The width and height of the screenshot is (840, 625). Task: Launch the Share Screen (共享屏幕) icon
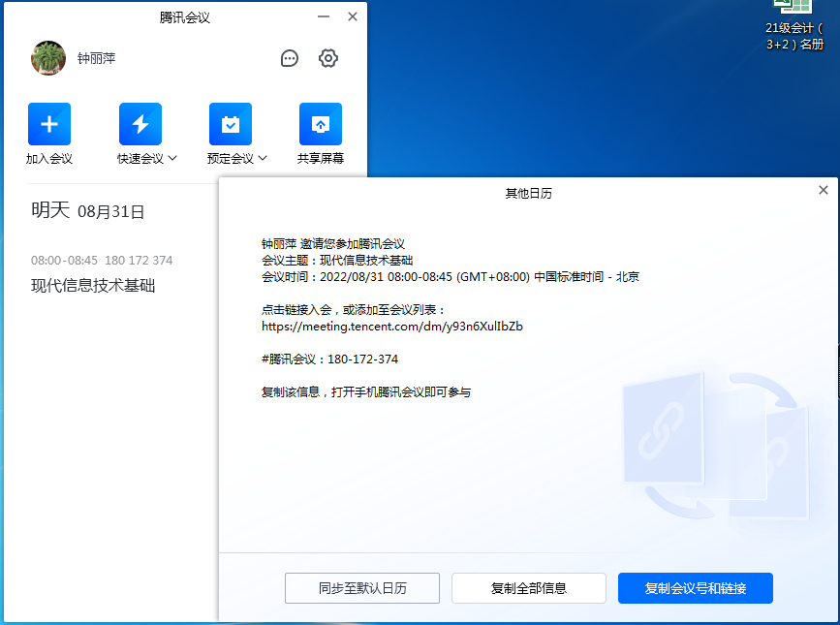click(x=321, y=124)
